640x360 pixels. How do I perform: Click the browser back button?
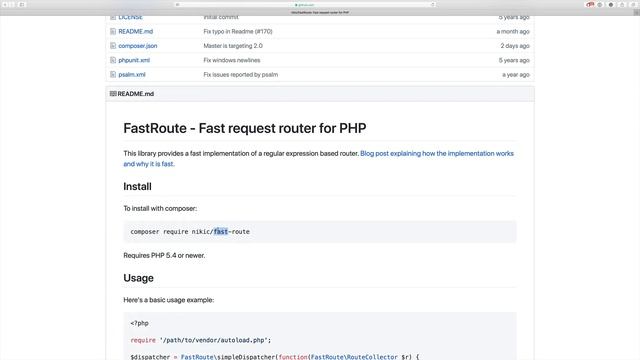pos(5,4)
